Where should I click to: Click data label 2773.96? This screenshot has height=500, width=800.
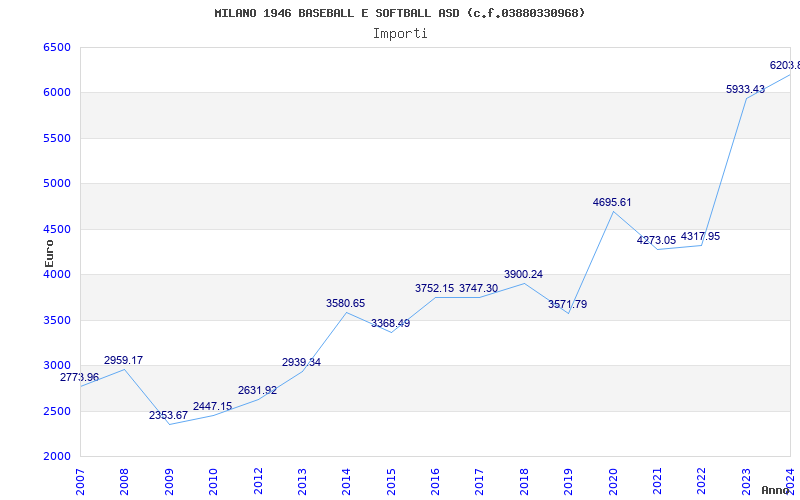pos(80,378)
